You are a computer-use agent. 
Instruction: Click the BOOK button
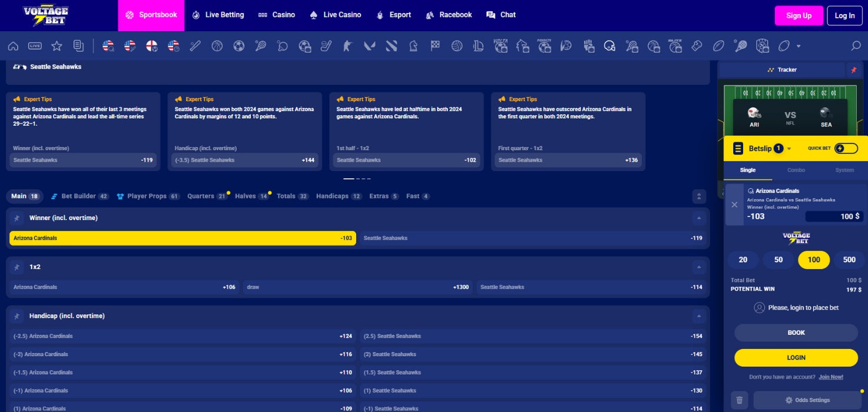point(796,333)
